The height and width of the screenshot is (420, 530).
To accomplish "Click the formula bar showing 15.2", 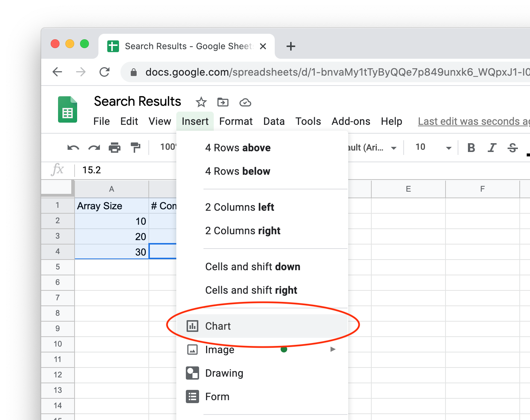I will (125, 170).
